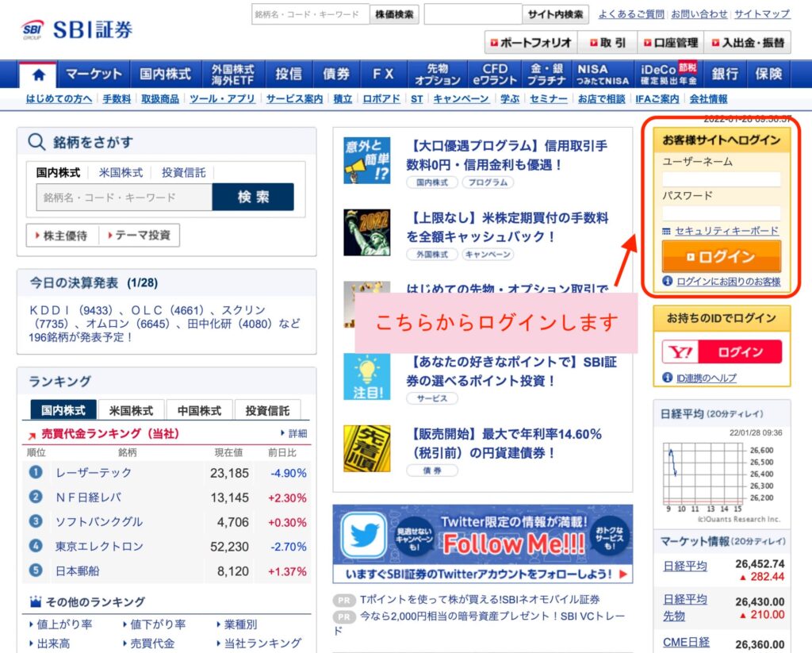The image size is (812, 653).
Task: Open the はじめての方へ link
Action: tap(59, 98)
